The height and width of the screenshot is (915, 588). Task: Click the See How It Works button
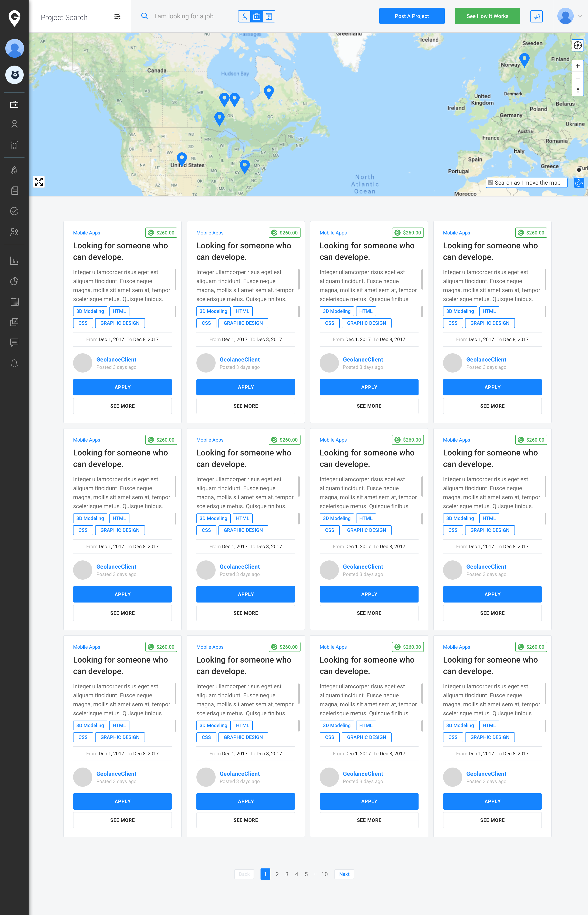point(487,16)
